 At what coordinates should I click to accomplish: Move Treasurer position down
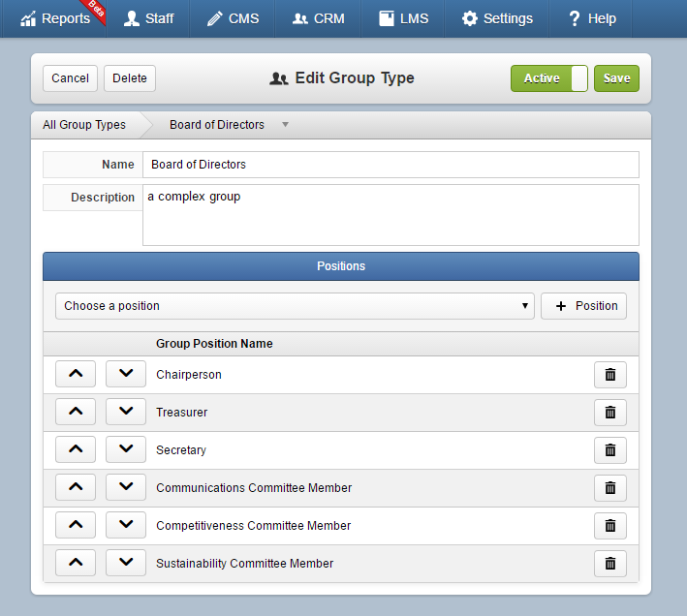click(x=126, y=412)
